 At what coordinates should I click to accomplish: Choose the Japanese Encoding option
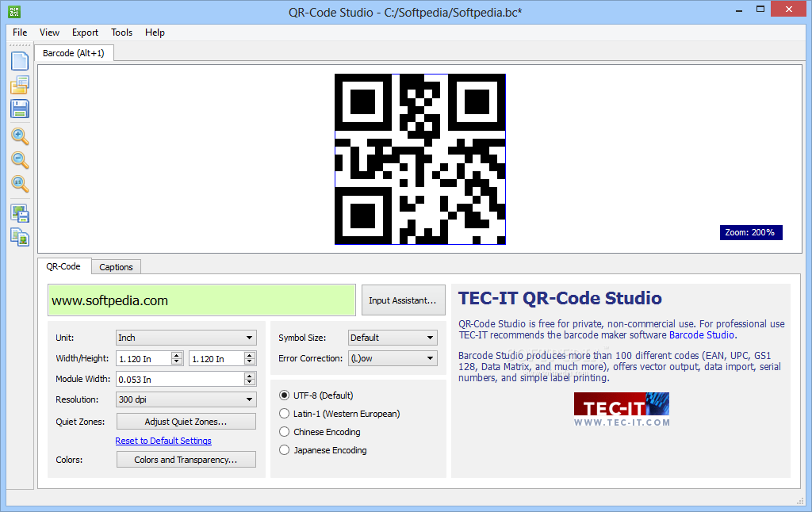tap(284, 450)
